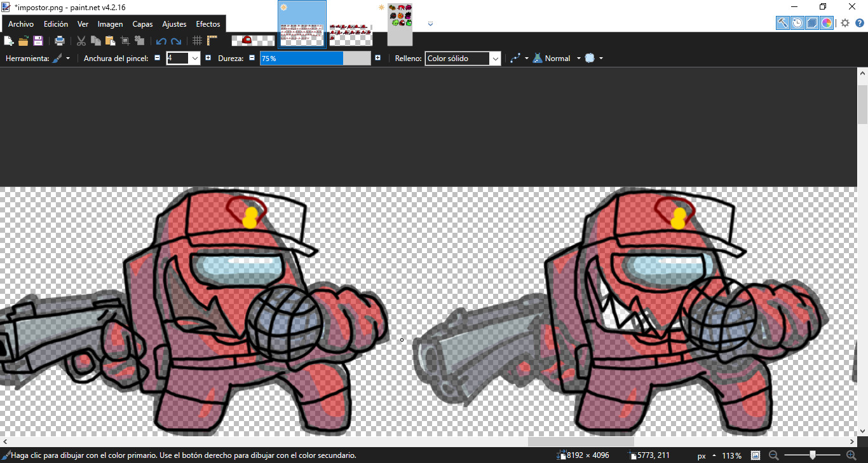Select the impostor.png image thumbnail
This screenshot has height=463, width=868.
[x=302, y=24]
